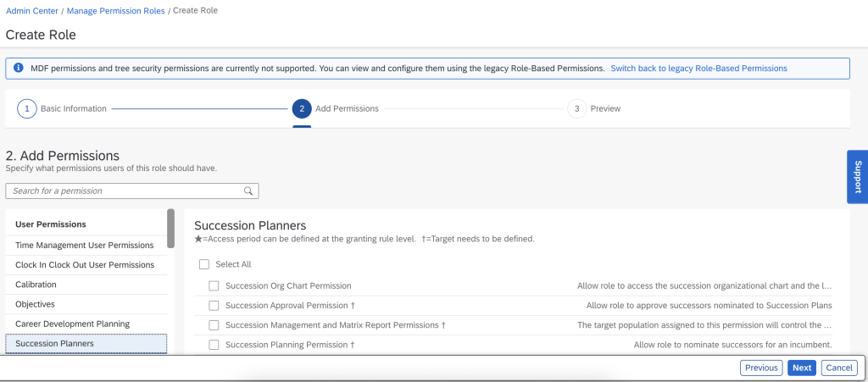This screenshot has width=868, height=382.
Task: Tick Succession Approval Permission checkbox
Action: 214,306
